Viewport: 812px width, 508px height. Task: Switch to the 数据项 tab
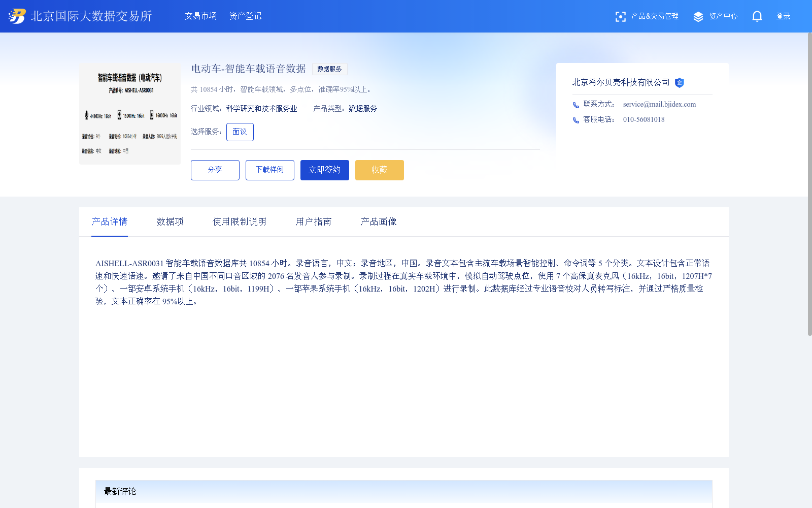coord(170,222)
